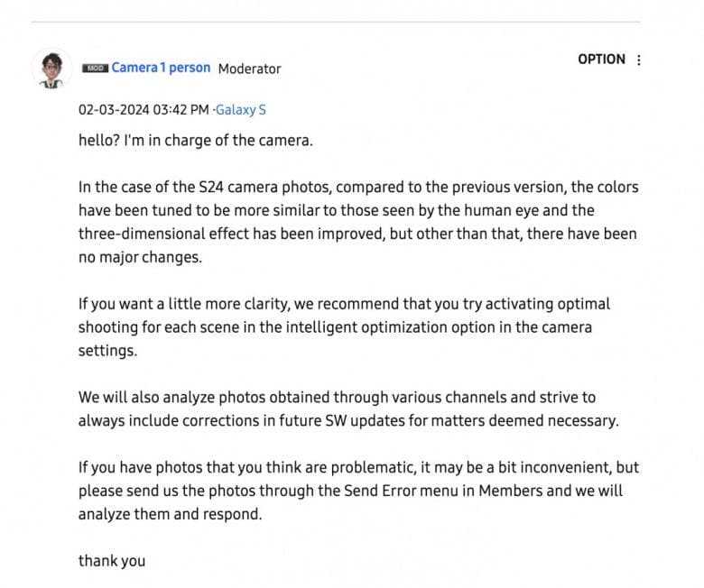This screenshot has width=704, height=588.
Task: Open the OPTION menu
Action: (601, 60)
